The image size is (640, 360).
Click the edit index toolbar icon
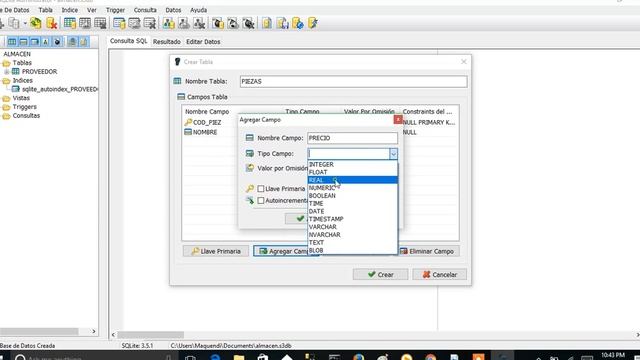click(x=134, y=23)
